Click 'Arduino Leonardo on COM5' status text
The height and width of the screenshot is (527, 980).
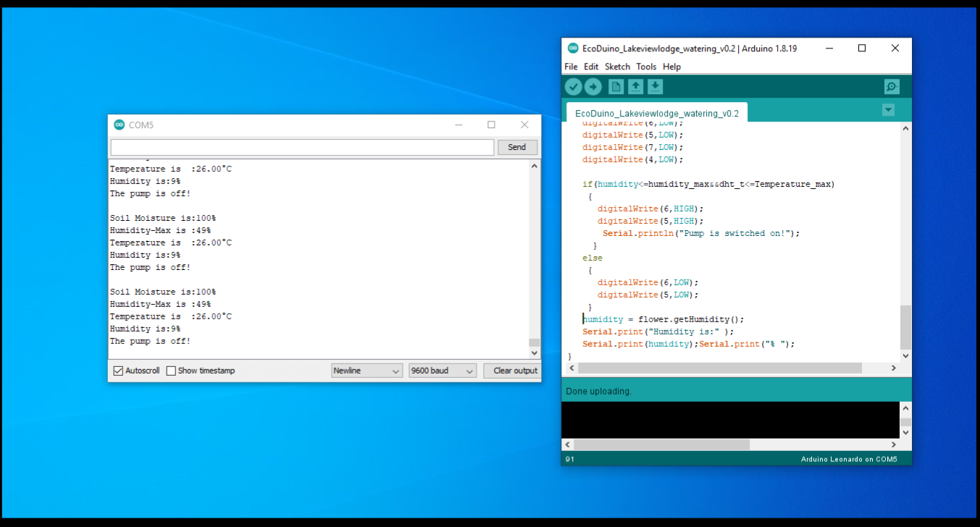pyautogui.click(x=849, y=459)
